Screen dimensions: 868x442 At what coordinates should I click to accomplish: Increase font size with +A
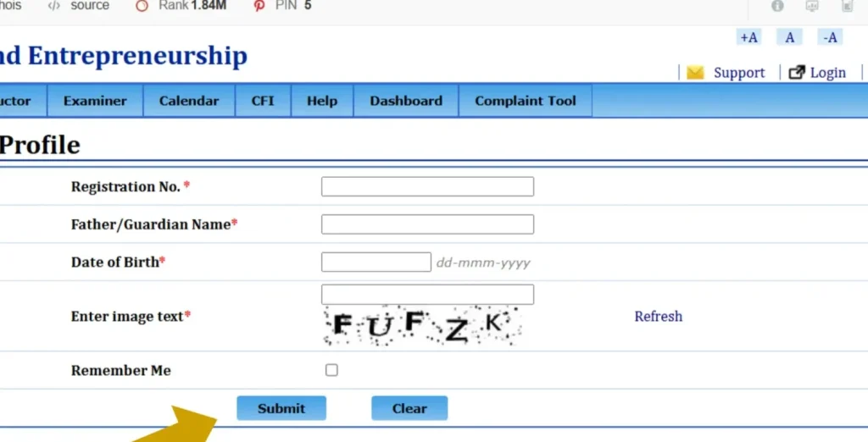(x=749, y=37)
